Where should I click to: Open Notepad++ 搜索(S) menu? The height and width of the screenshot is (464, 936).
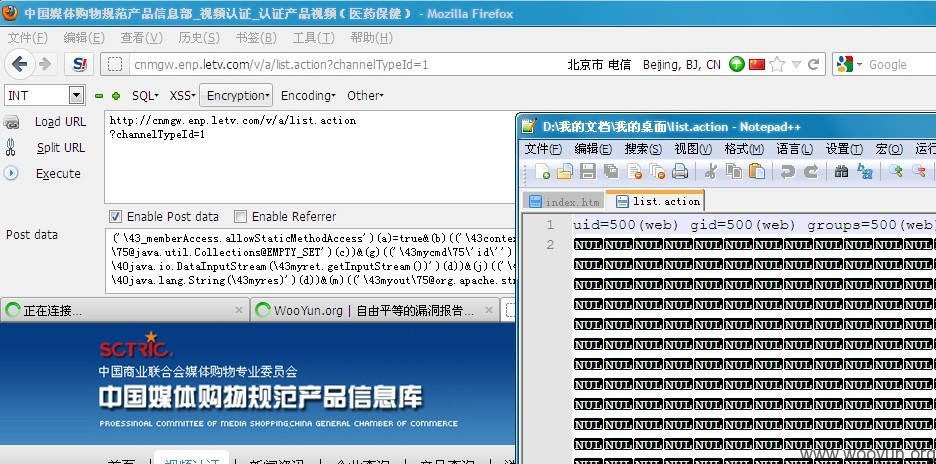(643, 149)
